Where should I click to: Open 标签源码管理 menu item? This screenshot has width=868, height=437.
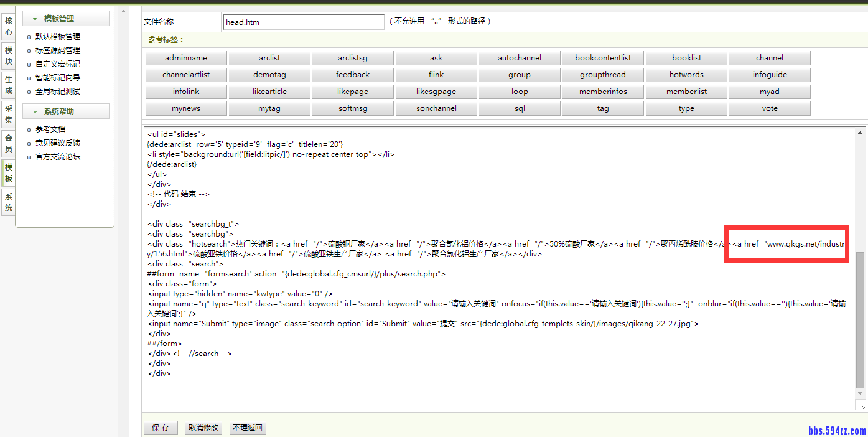point(58,50)
